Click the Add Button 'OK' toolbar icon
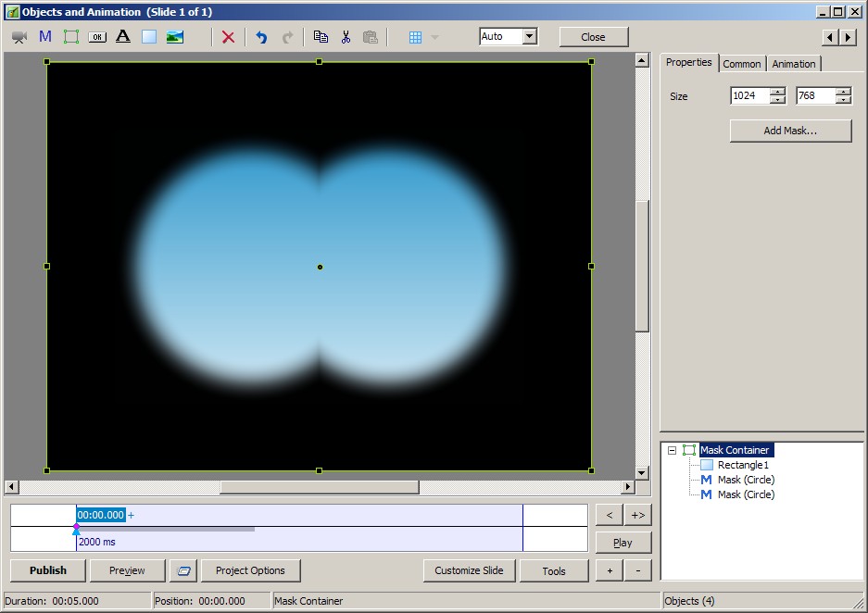 [x=97, y=37]
